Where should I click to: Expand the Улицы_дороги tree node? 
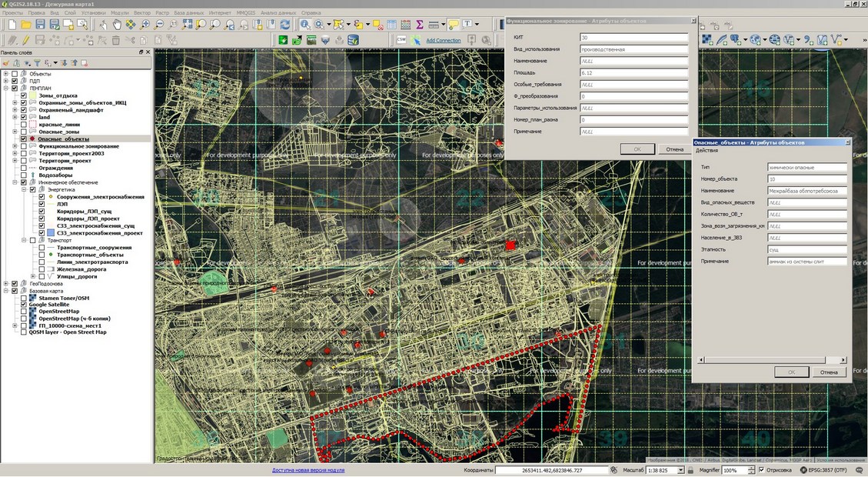click(x=32, y=276)
